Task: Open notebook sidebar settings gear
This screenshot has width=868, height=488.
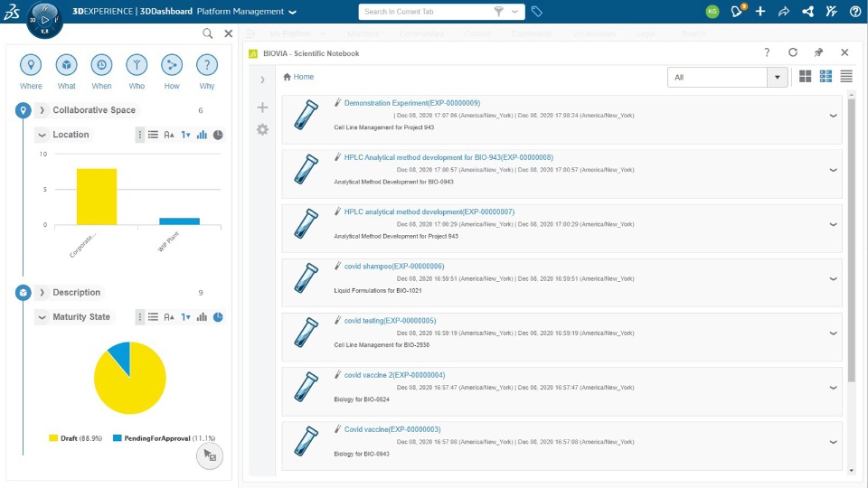Action: [262, 129]
